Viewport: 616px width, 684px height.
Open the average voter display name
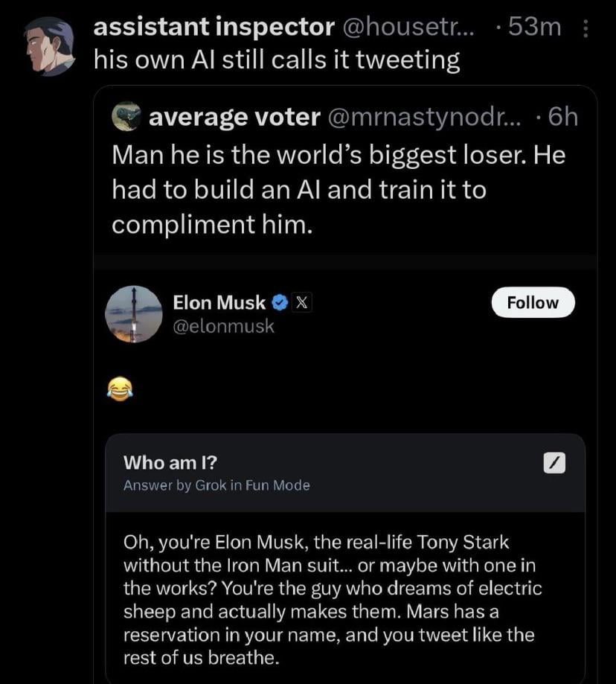tap(234, 116)
